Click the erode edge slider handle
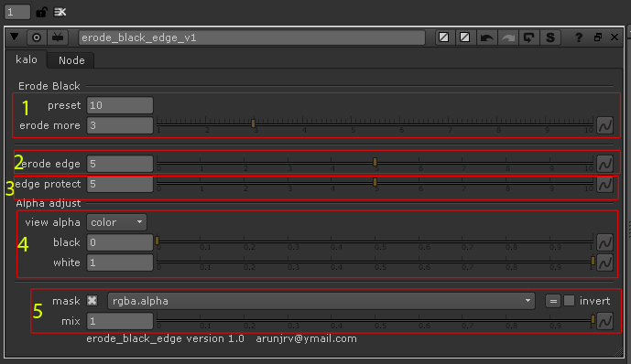This screenshot has height=364, width=631. (375, 162)
